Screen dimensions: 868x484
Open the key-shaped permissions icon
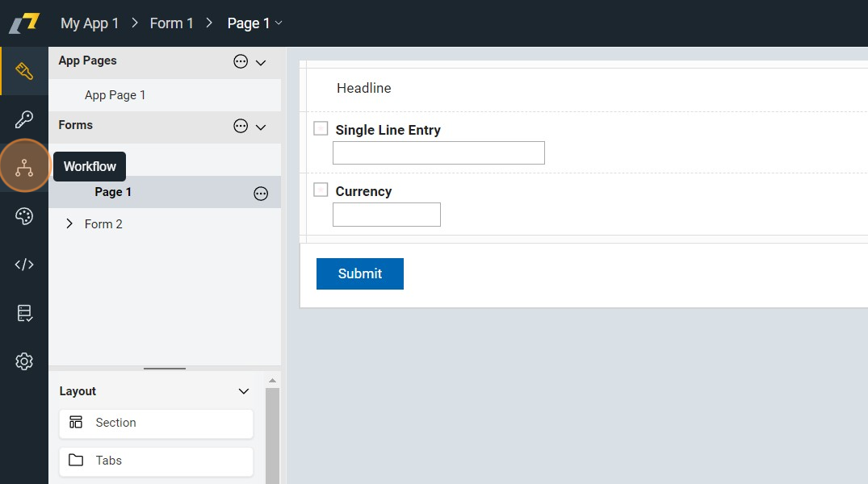[x=24, y=119]
